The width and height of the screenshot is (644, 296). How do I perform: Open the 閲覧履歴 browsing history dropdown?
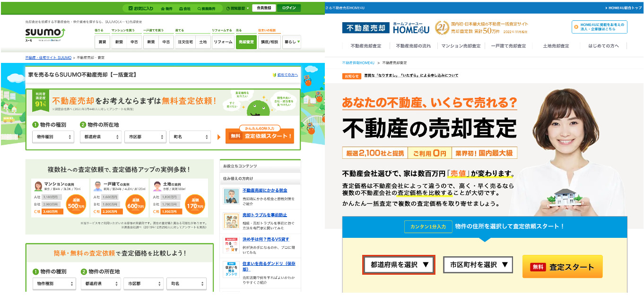[236, 8]
